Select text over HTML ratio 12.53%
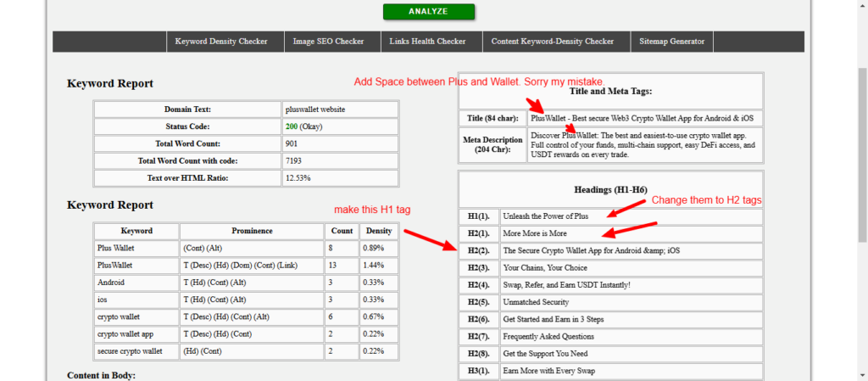868x381 pixels. coord(341,178)
